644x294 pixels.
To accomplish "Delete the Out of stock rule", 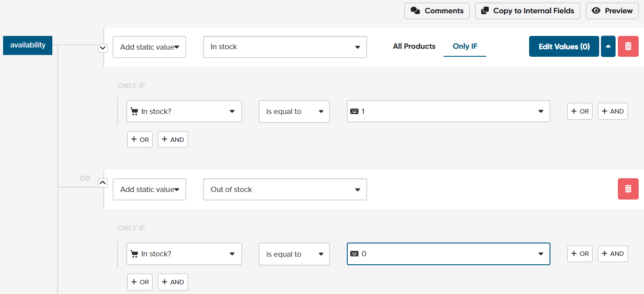I will click(x=628, y=189).
